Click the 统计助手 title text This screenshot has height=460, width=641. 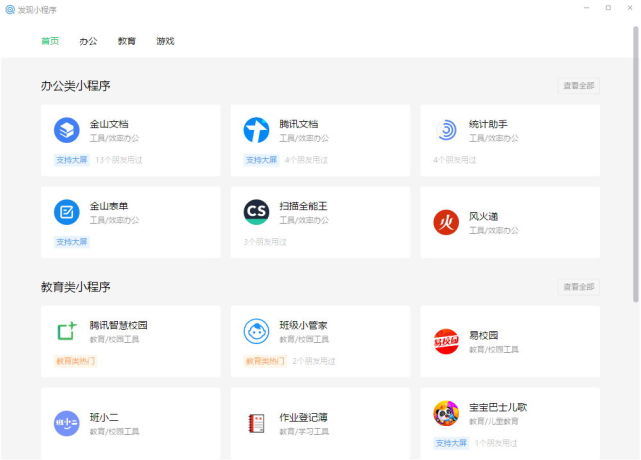[x=488, y=124]
